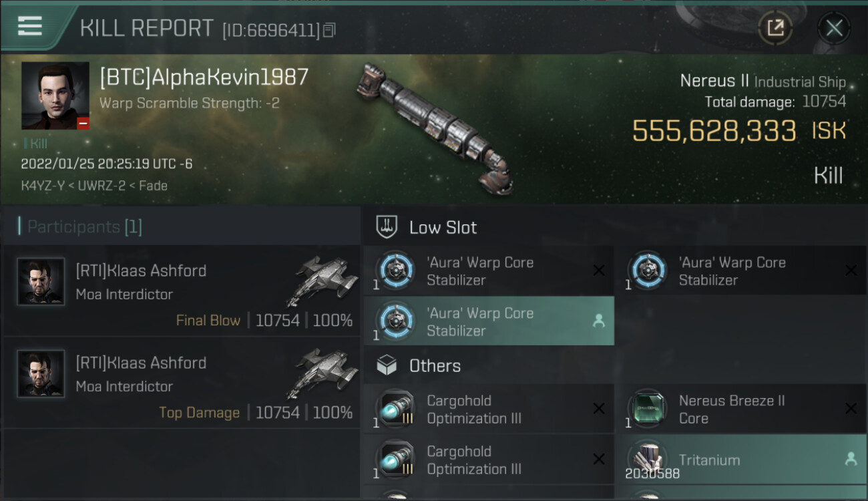Viewport: 868px width, 501px height.
Task: Click the K4YZ-Y system location link
Action: pyautogui.click(x=43, y=186)
